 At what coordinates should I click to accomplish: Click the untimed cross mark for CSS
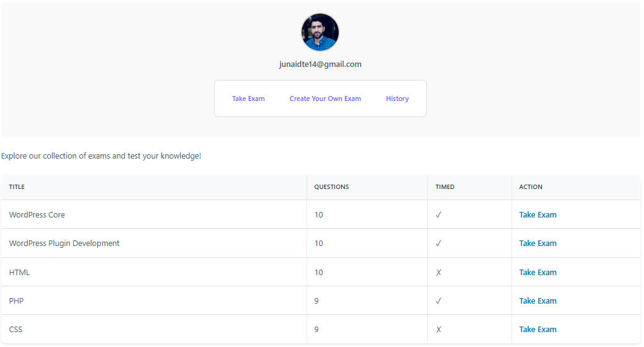pyautogui.click(x=438, y=330)
